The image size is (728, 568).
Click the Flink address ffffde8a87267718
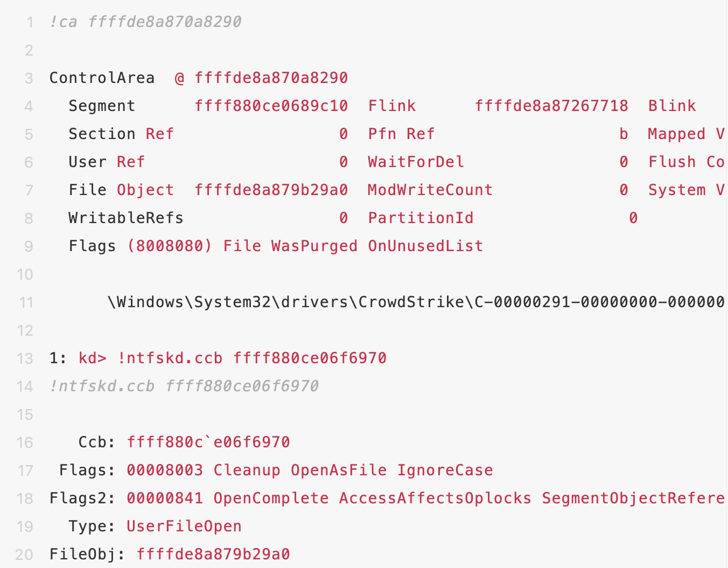[x=551, y=106]
